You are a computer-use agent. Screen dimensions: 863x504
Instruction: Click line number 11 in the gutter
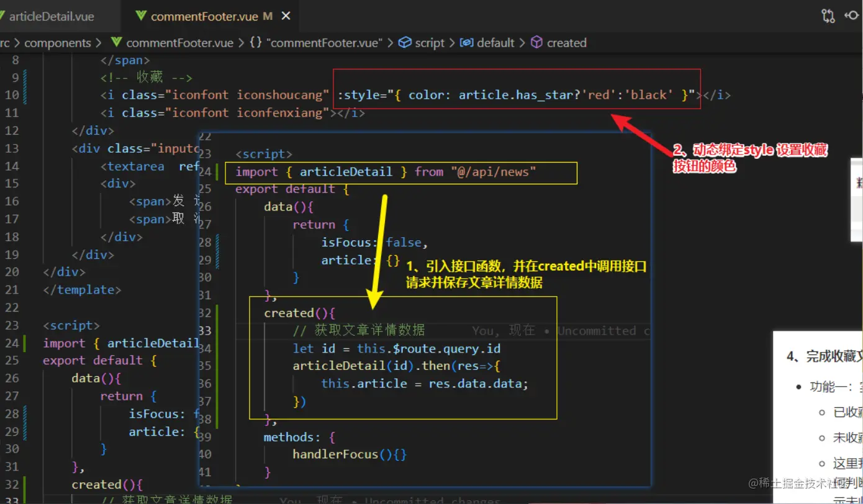click(x=12, y=113)
